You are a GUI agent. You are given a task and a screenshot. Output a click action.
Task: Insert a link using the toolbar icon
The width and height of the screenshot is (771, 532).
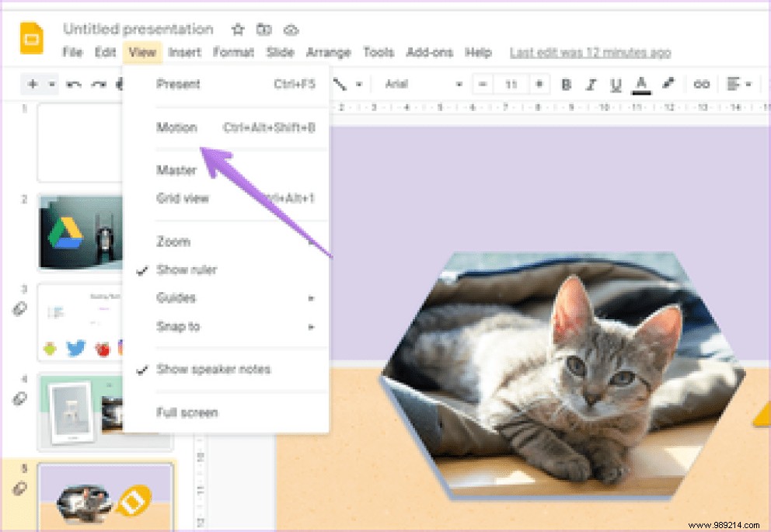tap(700, 84)
